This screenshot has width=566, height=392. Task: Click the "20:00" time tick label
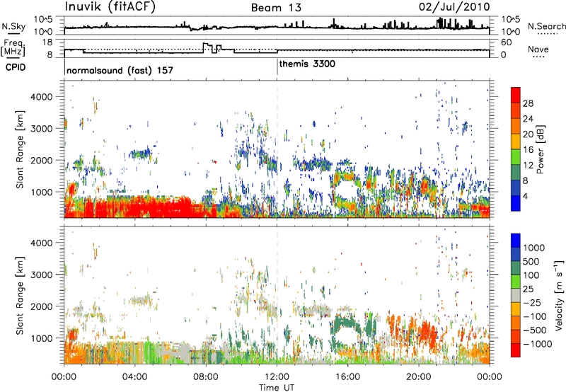pos(419,377)
